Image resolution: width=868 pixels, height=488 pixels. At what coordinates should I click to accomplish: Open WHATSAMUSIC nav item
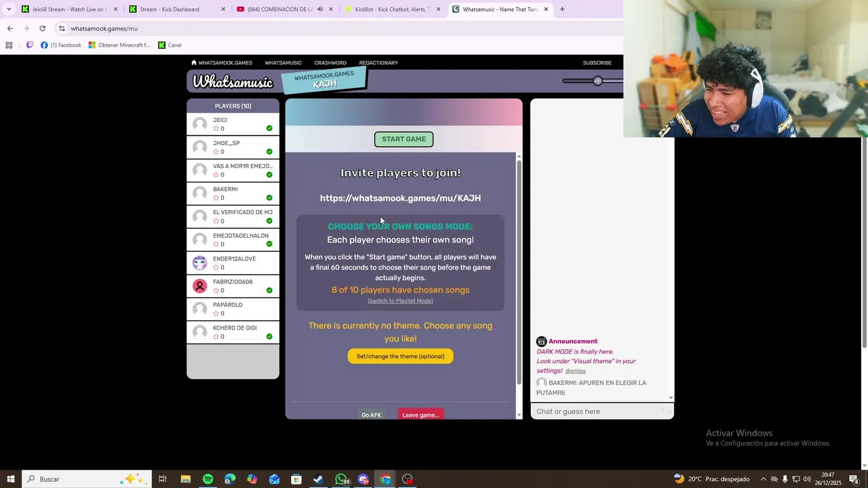(283, 63)
